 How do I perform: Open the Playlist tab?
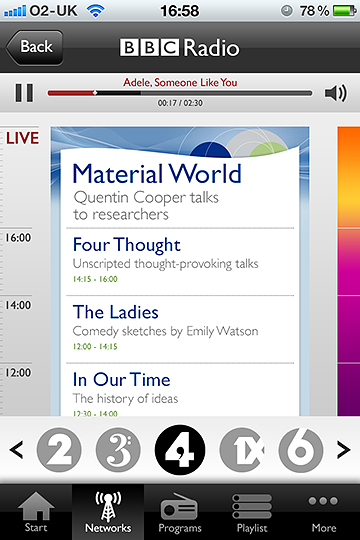[x=252, y=512]
